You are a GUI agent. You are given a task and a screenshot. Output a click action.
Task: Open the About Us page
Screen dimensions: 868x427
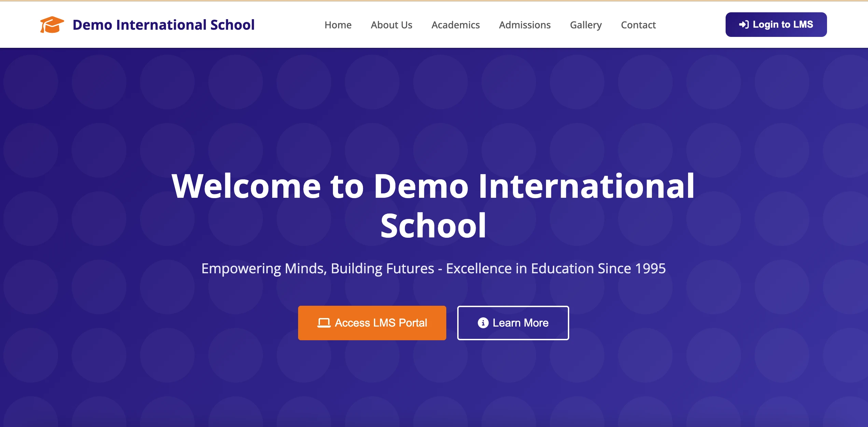(391, 25)
